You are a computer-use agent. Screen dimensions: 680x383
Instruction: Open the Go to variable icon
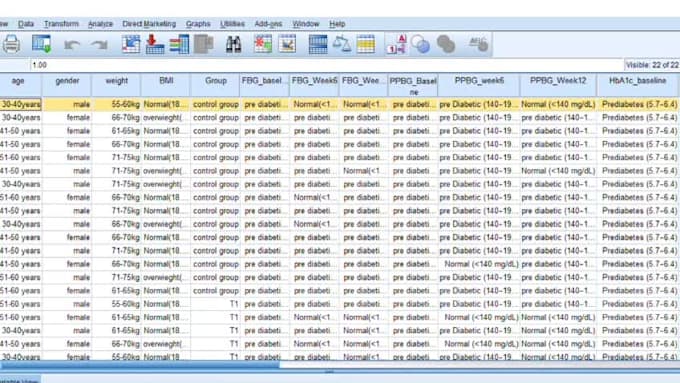pyautogui.click(x=155, y=44)
